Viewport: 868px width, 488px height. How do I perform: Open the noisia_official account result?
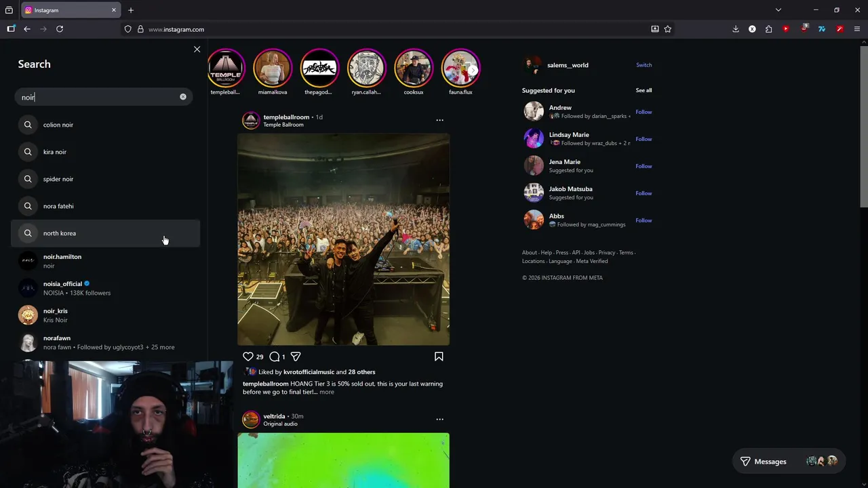point(105,288)
